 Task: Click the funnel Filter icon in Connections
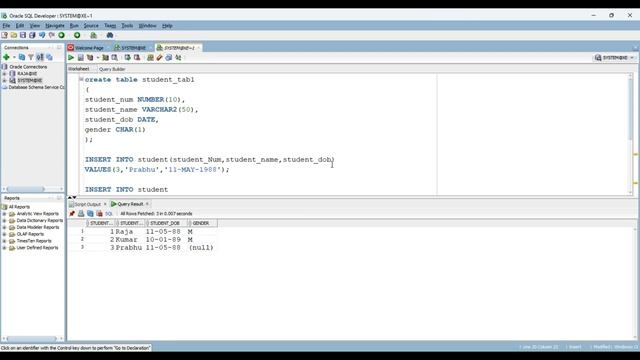pyautogui.click(x=31, y=57)
